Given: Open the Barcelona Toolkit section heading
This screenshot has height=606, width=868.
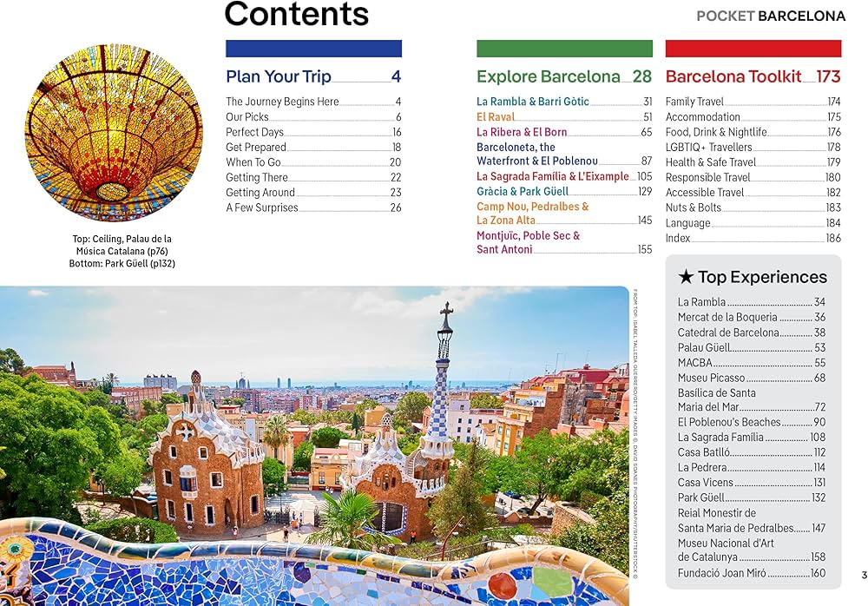Looking at the screenshot, I should (733, 76).
